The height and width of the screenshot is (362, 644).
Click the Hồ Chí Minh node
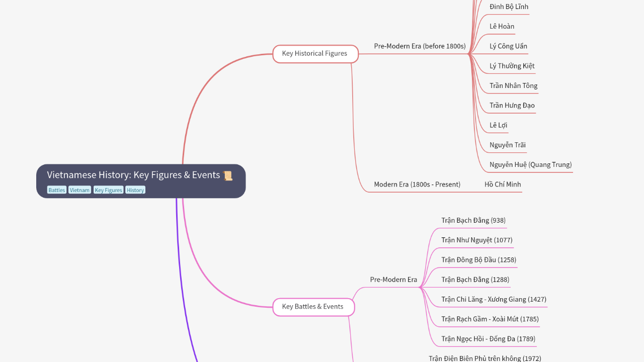[503, 185]
